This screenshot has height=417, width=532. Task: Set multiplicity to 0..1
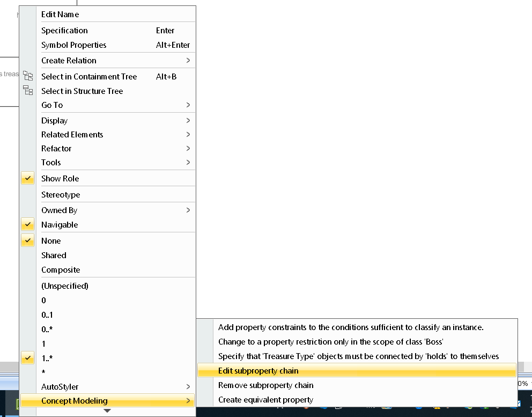point(108,315)
